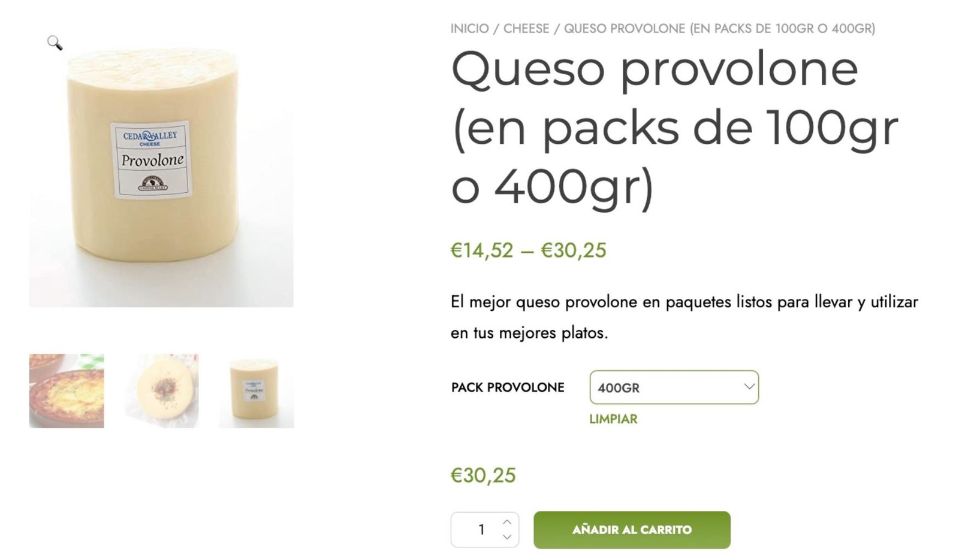Click the €14,52 – €30,25 price range
Screen dimensions: 959x560
pyautogui.click(x=528, y=250)
